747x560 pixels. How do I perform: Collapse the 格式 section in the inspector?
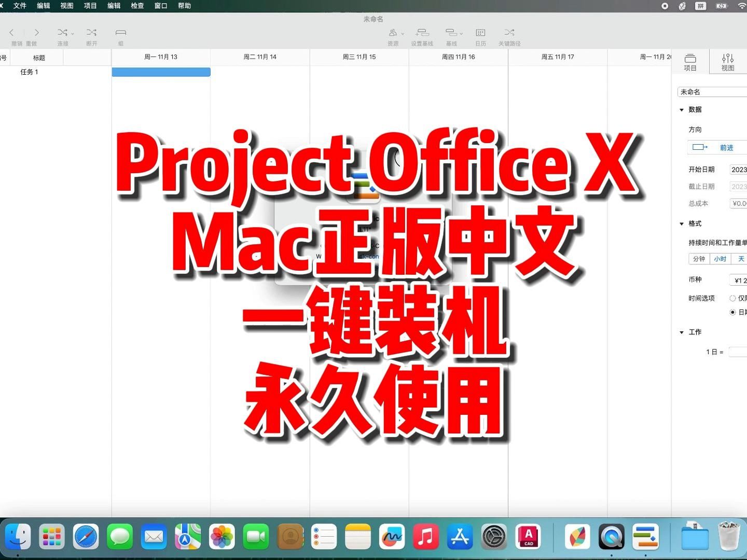[682, 223]
